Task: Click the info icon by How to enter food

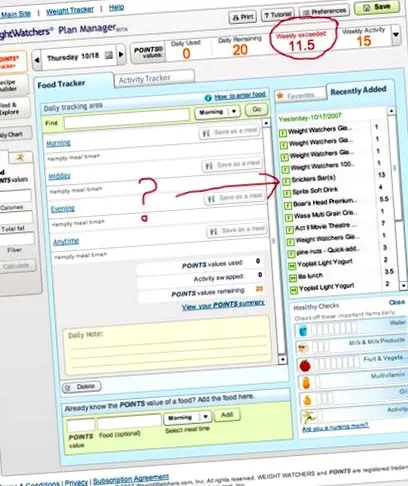Action: (x=208, y=98)
